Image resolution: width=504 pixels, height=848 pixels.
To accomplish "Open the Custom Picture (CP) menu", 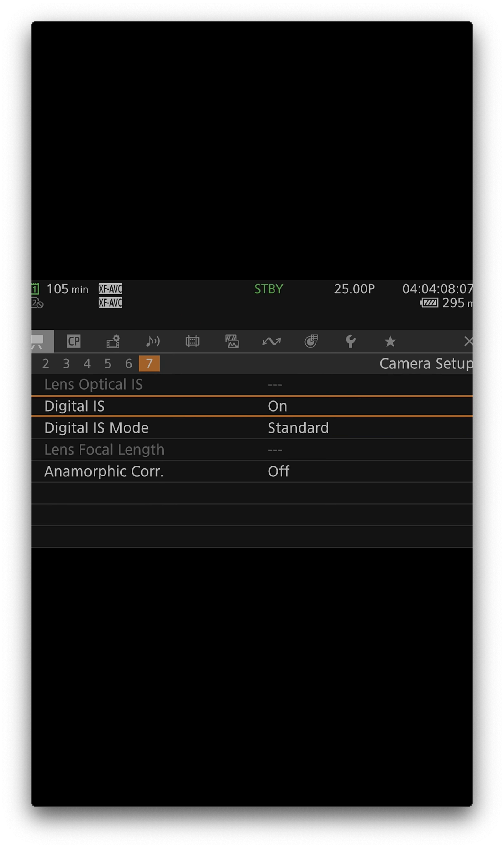I will coord(74,341).
